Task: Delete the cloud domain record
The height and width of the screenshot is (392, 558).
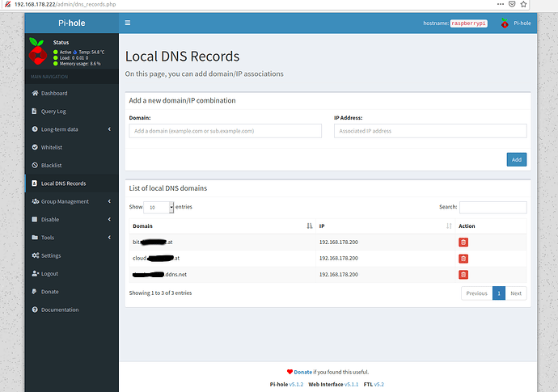Action: (463, 258)
